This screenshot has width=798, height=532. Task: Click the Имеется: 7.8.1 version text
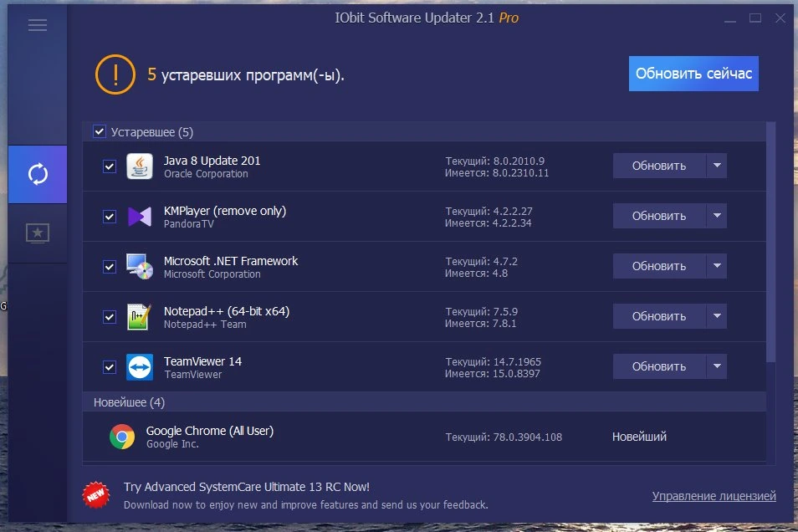pyautogui.click(x=480, y=323)
